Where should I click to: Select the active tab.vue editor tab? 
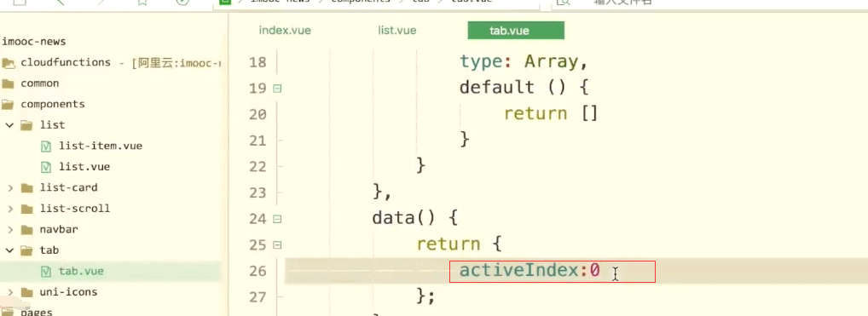pyautogui.click(x=516, y=31)
